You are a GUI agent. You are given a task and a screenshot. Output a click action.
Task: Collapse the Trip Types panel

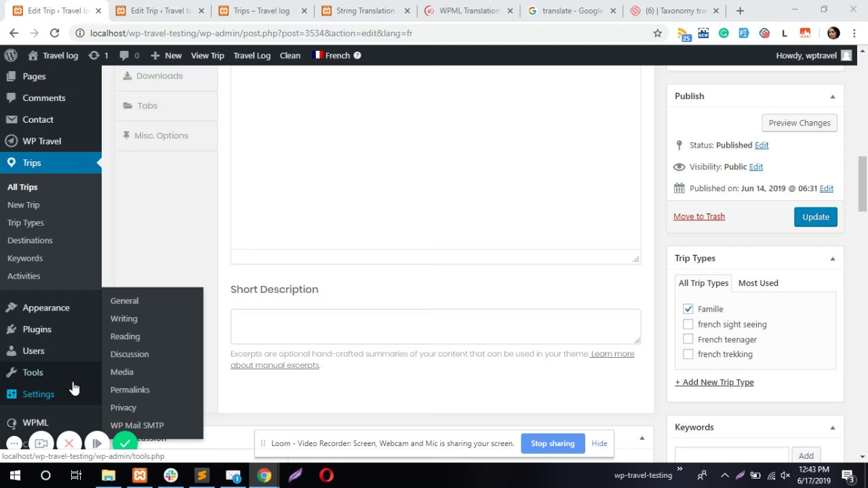coord(832,258)
